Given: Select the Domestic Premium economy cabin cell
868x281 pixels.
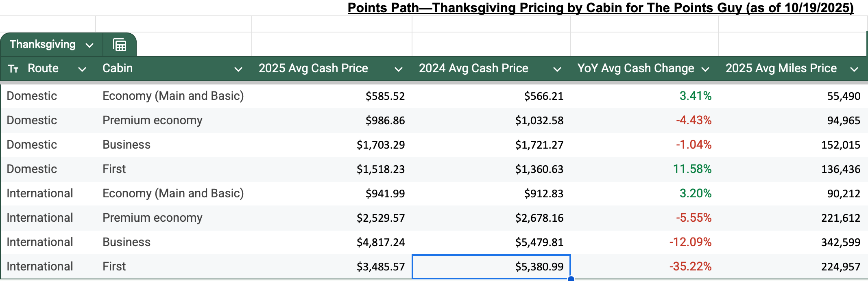Looking at the screenshot, I should tap(152, 121).
